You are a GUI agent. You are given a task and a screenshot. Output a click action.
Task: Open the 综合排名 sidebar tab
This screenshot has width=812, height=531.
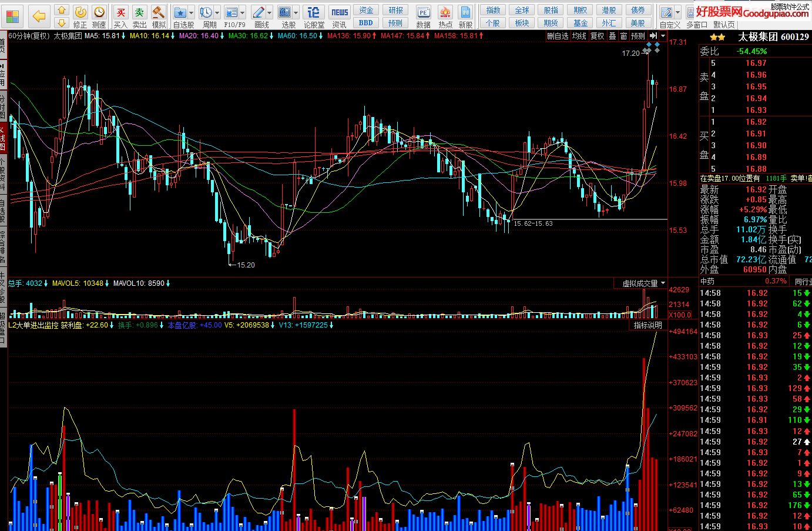3,247
